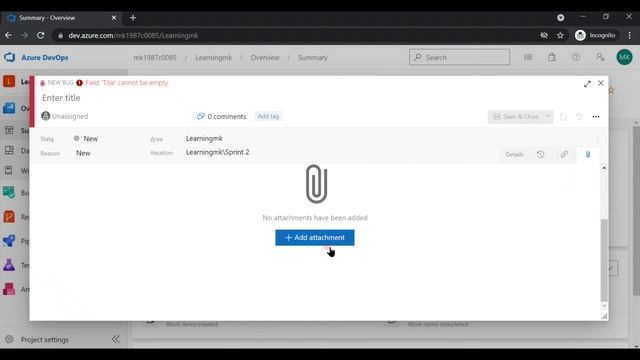Open the 0 comments discussion link

pos(222,116)
